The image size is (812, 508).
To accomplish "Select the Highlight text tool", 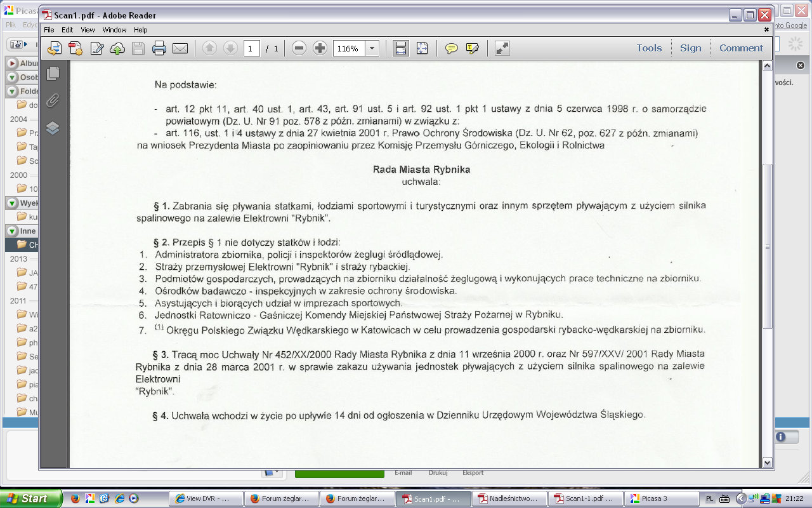I will tap(472, 48).
